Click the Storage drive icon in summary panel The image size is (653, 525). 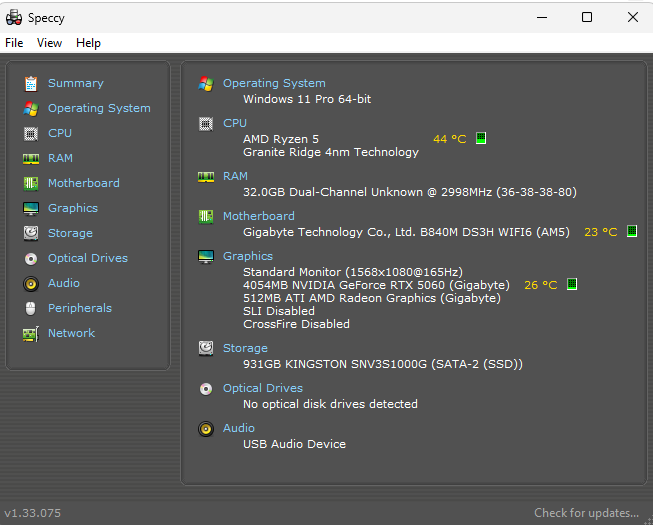click(206, 348)
